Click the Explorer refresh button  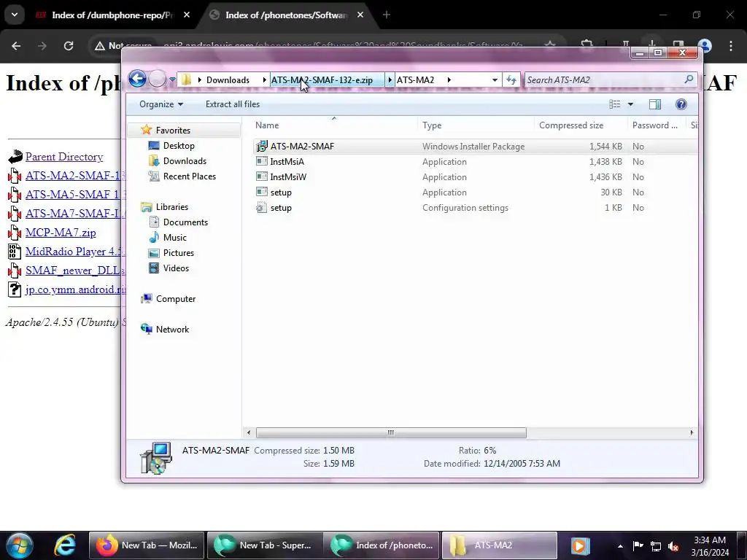[x=511, y=80]
